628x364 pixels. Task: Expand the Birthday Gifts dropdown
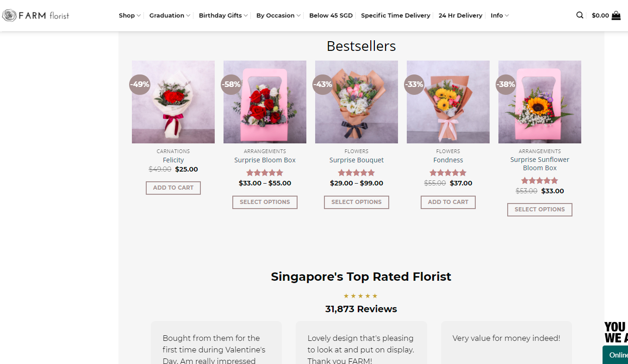coord(223,15)
